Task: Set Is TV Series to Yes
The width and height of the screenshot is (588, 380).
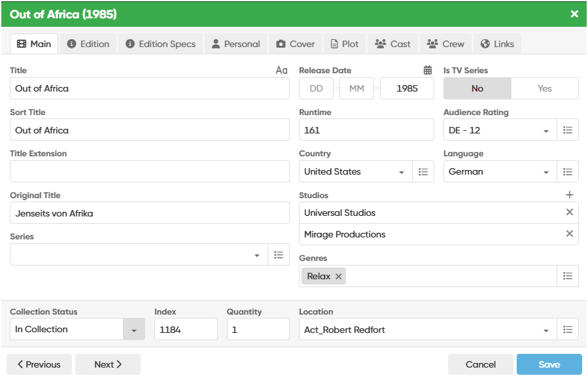Action: tap(544, 89)
